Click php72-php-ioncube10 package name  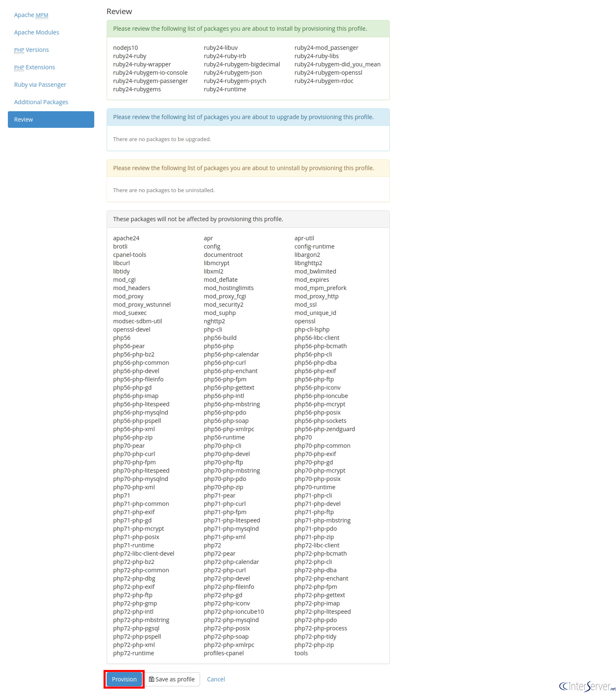tap(234, 612)
